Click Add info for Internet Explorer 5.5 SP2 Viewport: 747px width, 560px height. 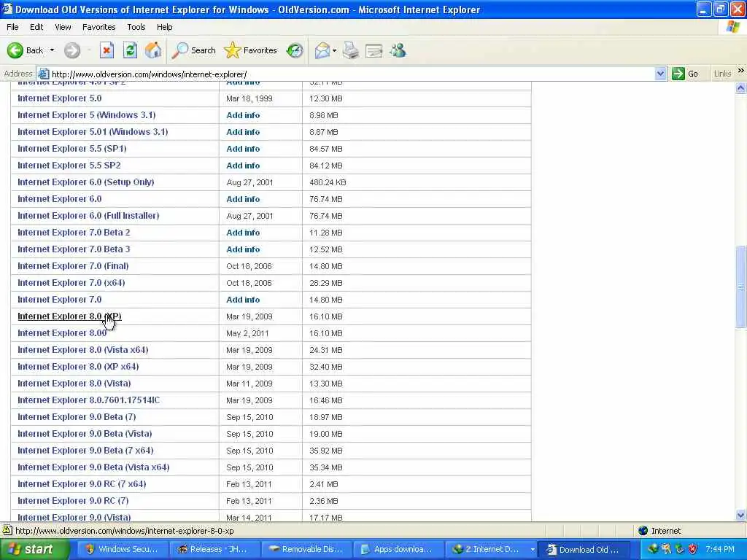click(x=243, y=166)
